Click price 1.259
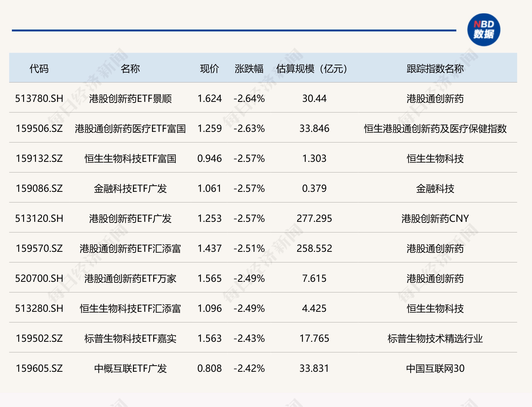 tap(209, 129)
